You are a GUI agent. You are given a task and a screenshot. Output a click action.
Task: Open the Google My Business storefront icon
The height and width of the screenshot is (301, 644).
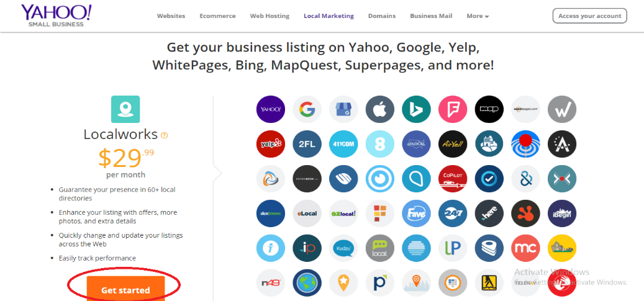click(x=343, y=109)
